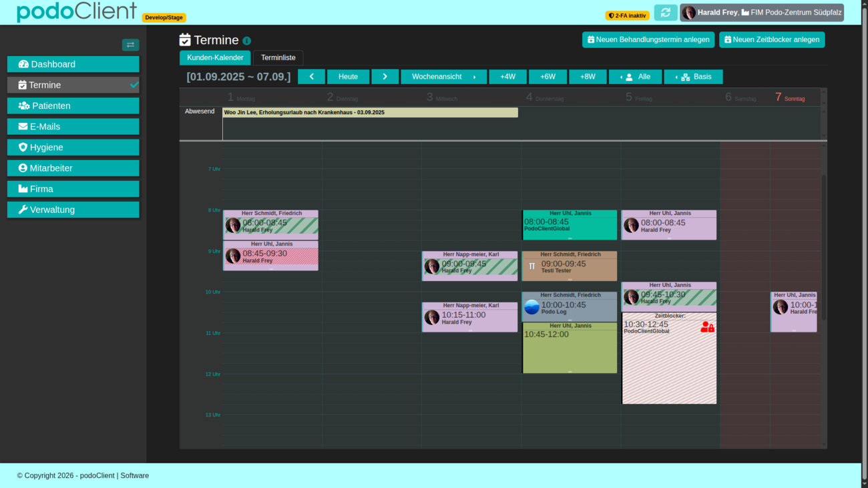Go to previous week with left chevron
Viewport: 868px width, 488px height.
click(311, 77)
